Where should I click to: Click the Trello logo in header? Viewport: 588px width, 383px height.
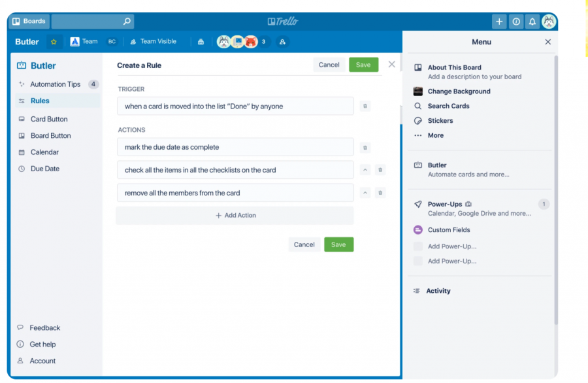pos(283,22)
